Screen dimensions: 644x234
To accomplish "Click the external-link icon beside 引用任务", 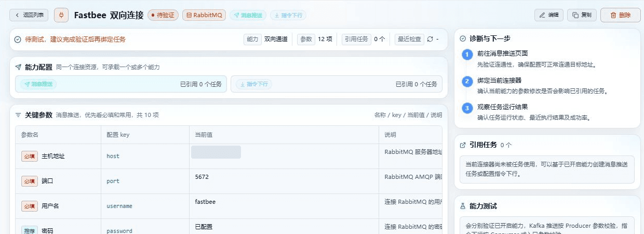I will pyautogui.click(x=463, y=145).
